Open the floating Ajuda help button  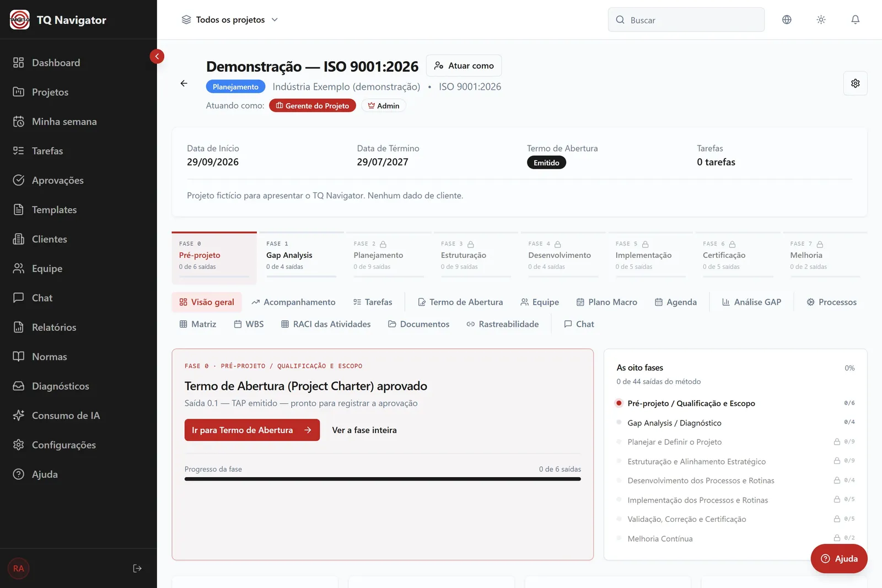click(838, 559)
